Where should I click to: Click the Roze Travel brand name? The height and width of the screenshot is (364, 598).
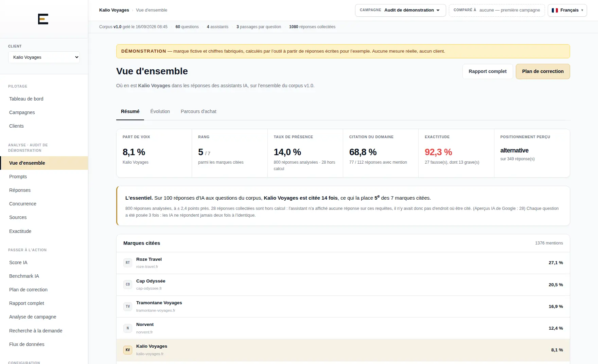(x=149, y=259)
